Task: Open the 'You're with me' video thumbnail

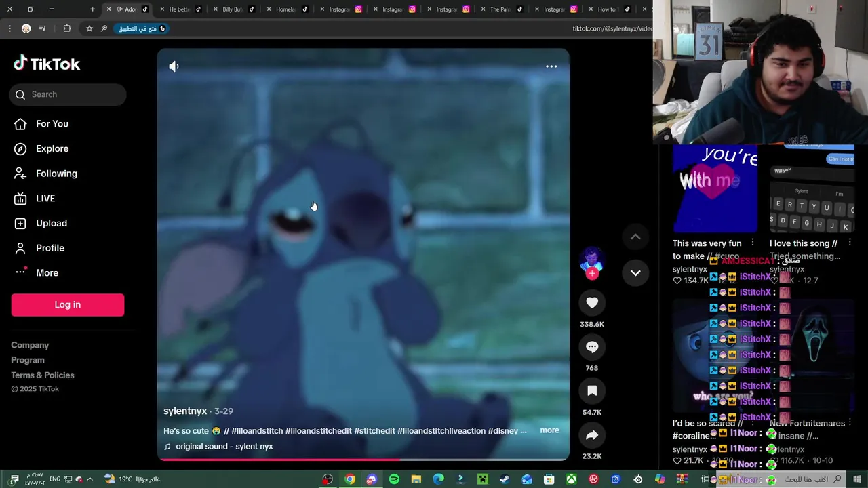Action: point(715,188)
